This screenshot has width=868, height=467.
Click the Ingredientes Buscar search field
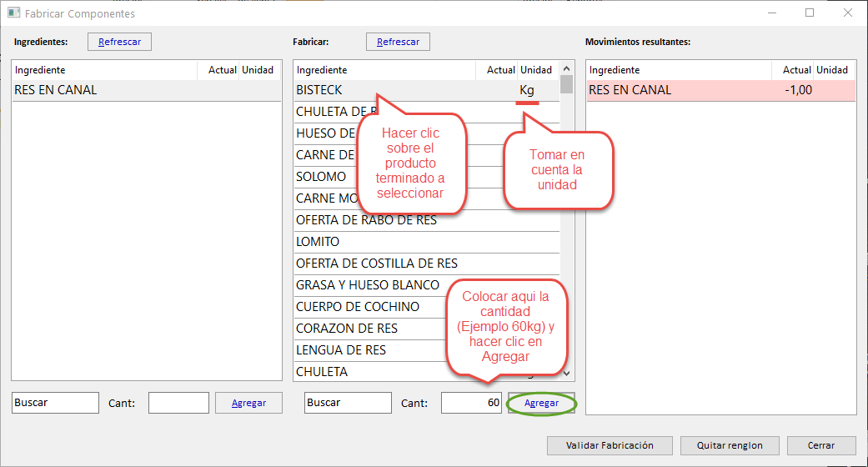pyautogui.click(x=55, y=403)
